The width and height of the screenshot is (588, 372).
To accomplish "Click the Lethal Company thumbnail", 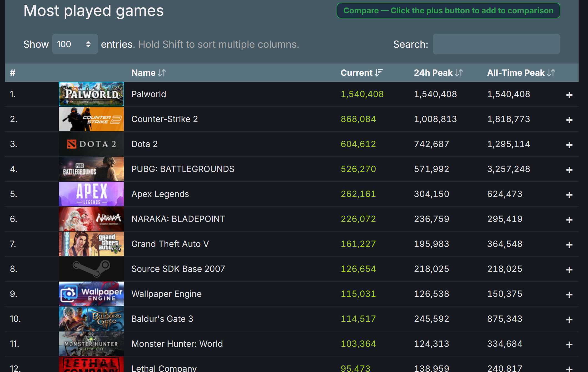I will pos(91,364).
